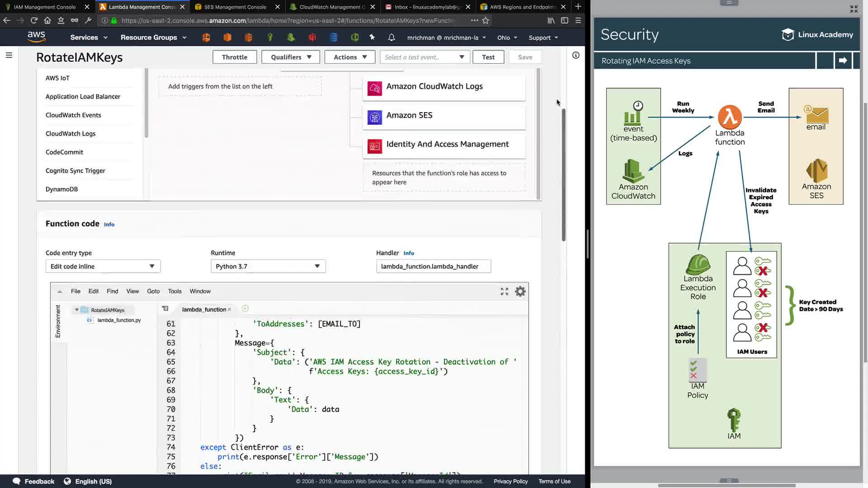Click the Test button

488,57
